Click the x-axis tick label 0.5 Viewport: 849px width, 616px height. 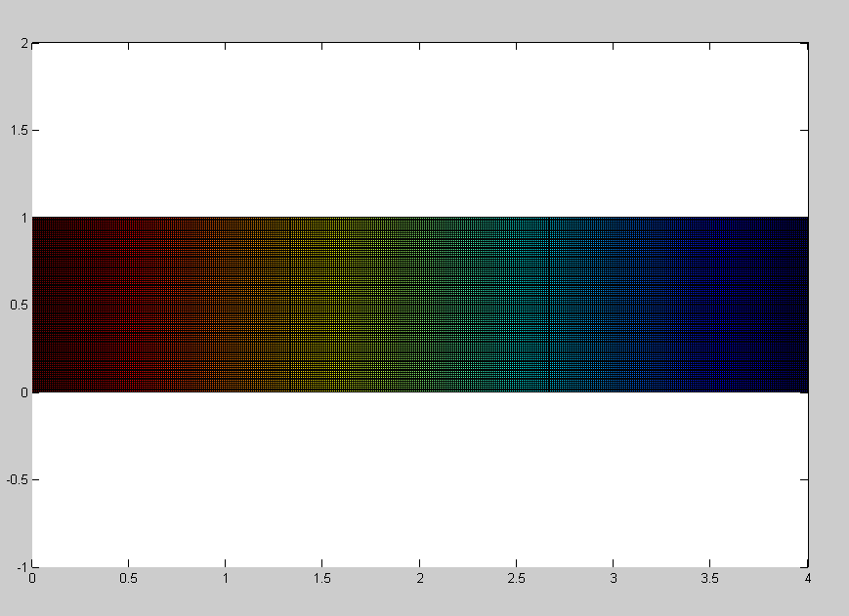pos(128,578)
